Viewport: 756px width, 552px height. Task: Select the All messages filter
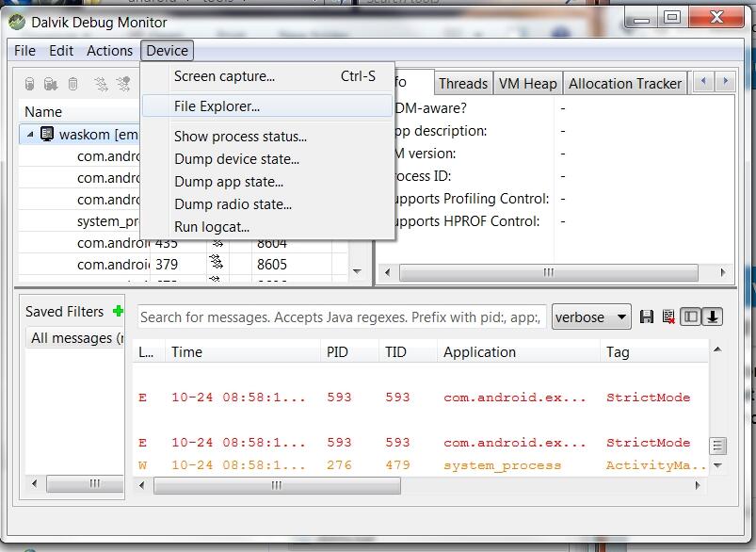pyautogui.click(x=73, y=338)
